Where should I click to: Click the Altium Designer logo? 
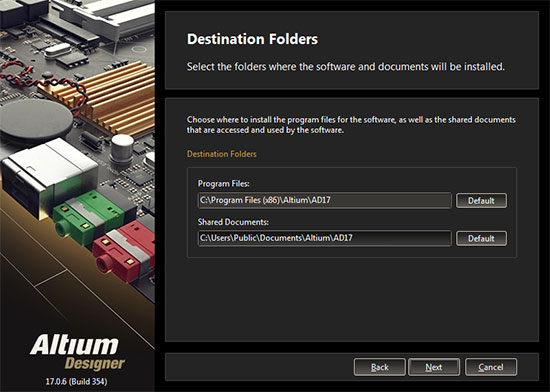[x=77, y=352]
